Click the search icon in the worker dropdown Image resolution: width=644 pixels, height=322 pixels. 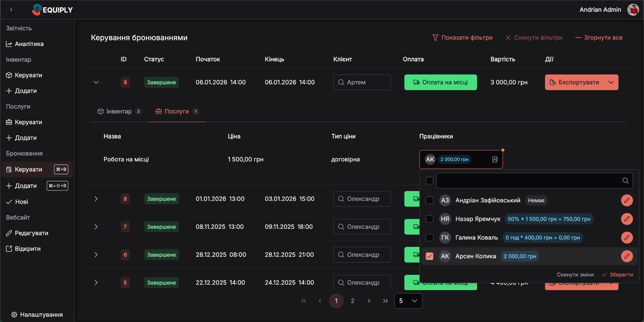[x=625, y=181]
